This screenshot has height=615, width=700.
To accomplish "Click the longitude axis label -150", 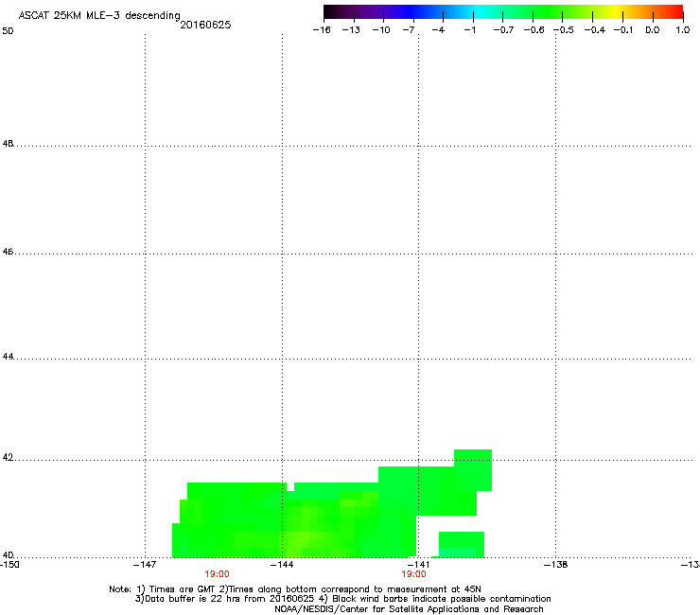I will (x=9, y=565).
